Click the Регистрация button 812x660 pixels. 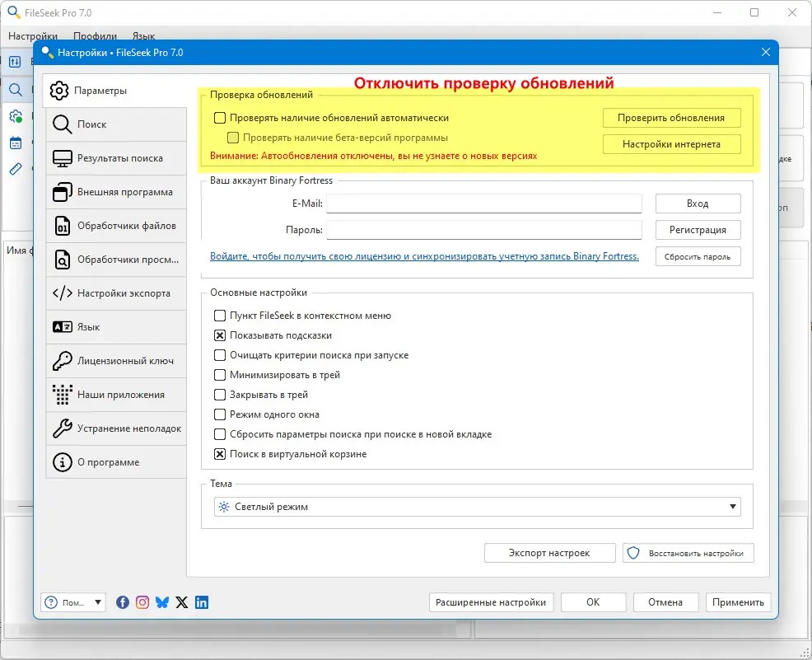coord(698,230)
